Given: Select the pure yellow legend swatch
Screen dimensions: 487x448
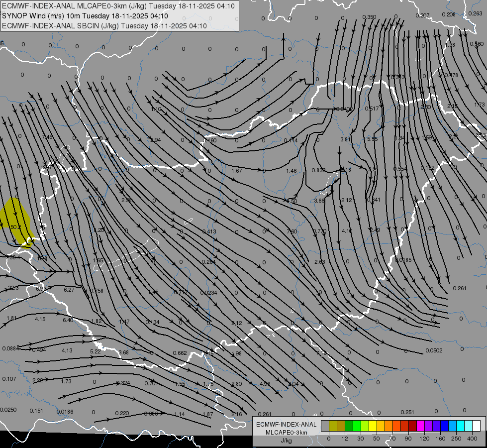Looking at the screenshot, I should 373,426.
